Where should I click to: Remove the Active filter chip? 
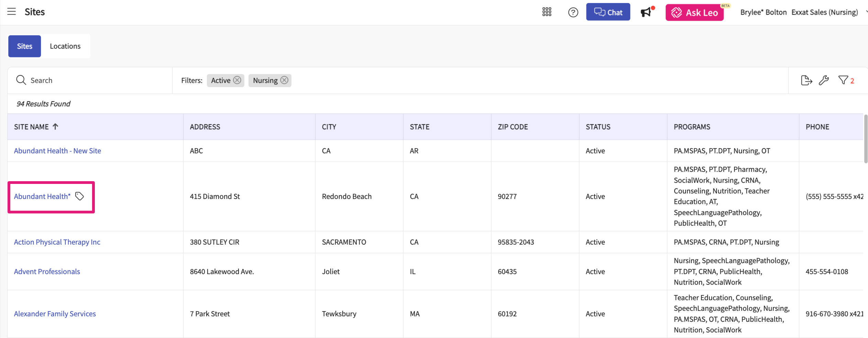(237, 80)
